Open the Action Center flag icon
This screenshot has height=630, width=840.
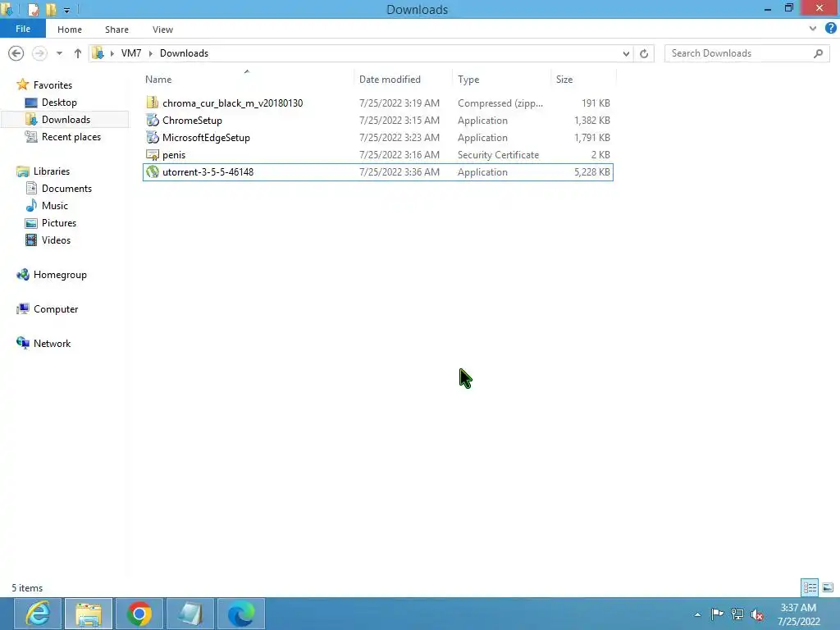pos(717,614)
